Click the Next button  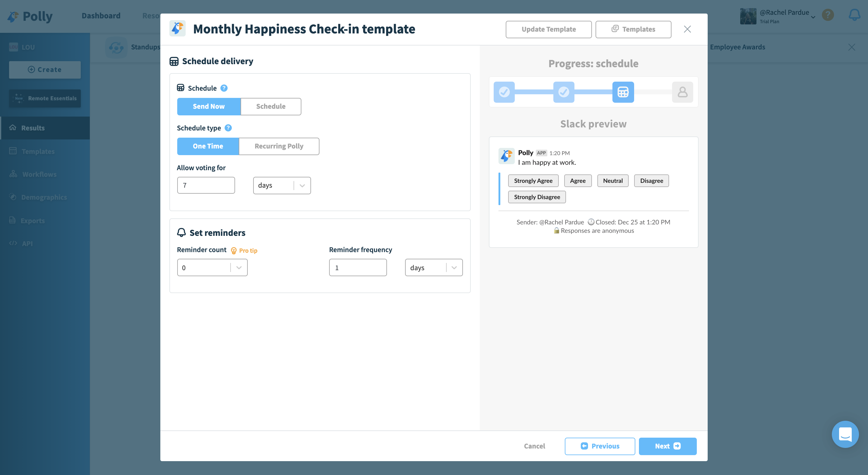pyautogui.click(x=667, y=446)
